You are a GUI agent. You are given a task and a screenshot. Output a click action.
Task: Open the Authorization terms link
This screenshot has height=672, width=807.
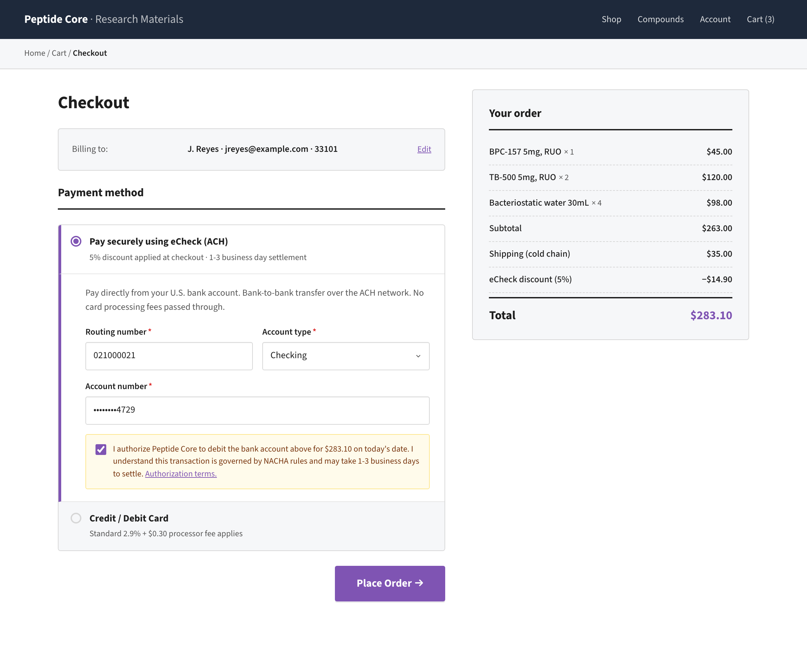click(x=181, y=473)
